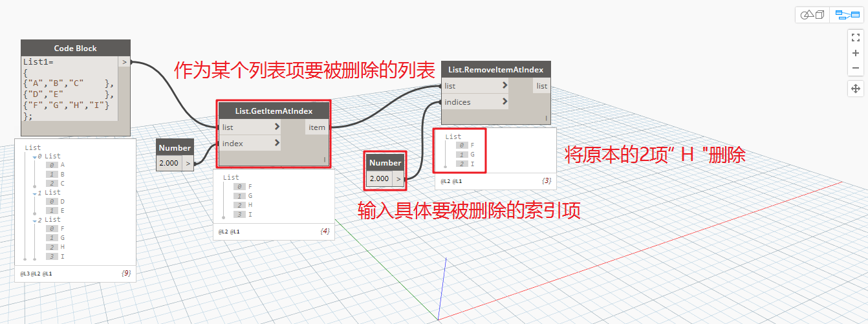Click into the Code Block List1 code text
Image resolution: width=868 pixels, height=324 pixels.
tap(69, 89)
